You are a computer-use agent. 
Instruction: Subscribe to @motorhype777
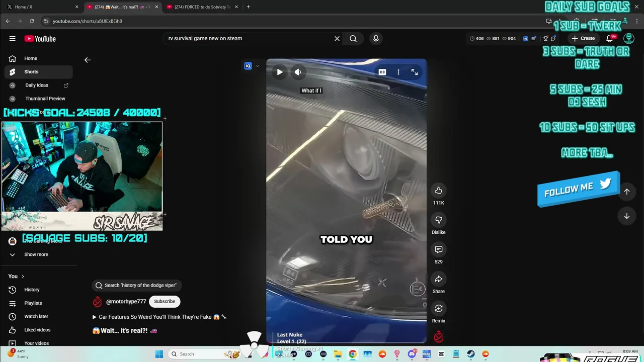[165, 301]
